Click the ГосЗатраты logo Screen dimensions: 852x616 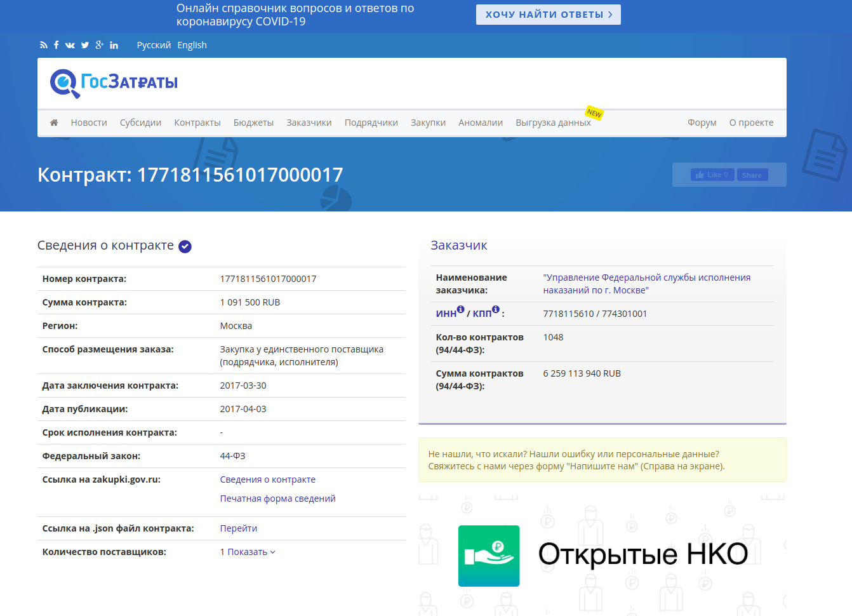pos(114,83)
